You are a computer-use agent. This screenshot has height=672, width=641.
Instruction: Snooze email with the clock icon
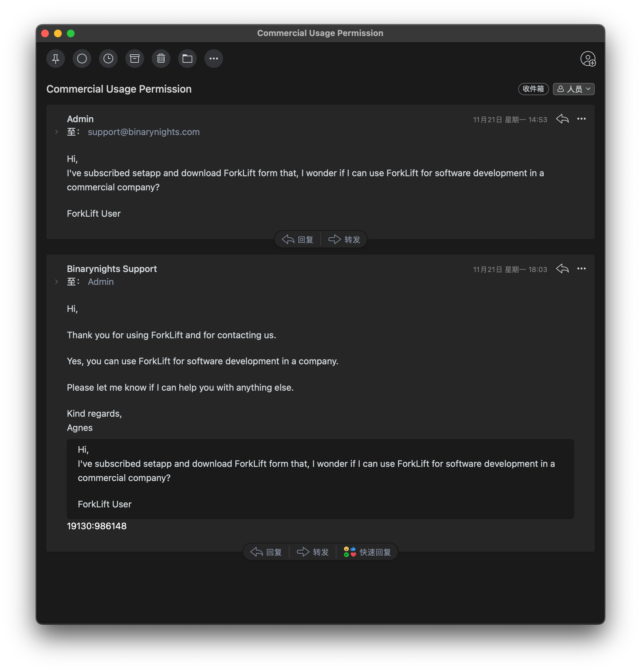pyautogui.click(x=108, y=59)
